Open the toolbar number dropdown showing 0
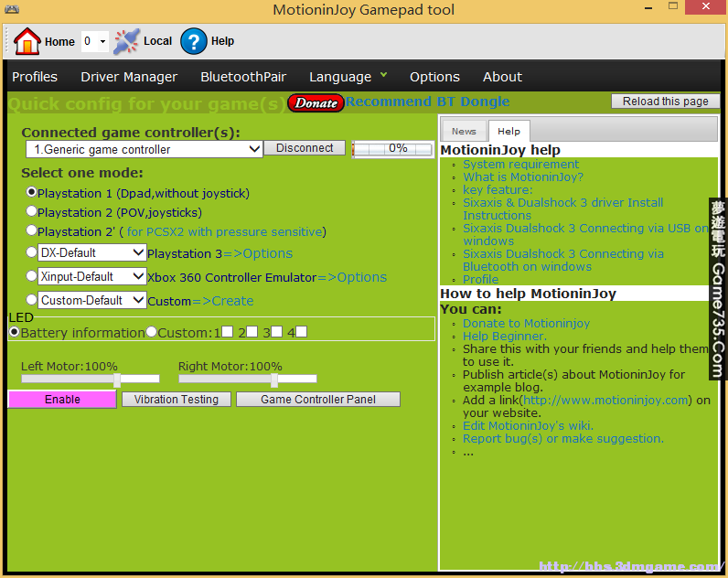Viewport: 728px width, 578px height. click(94, 41)
